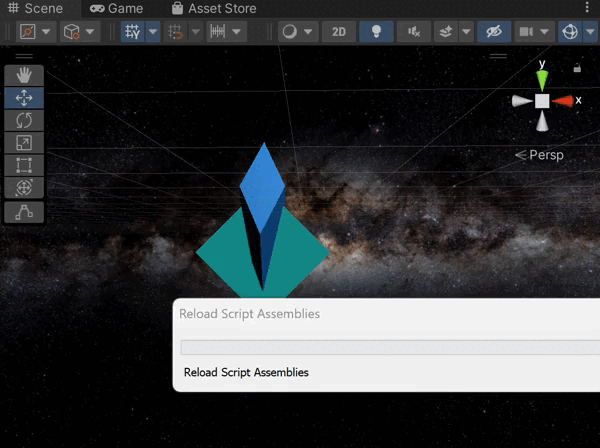Switch to the Game tab
Image resolution: width=600 pixels, height=448 pixels.
tap(116, 8)
